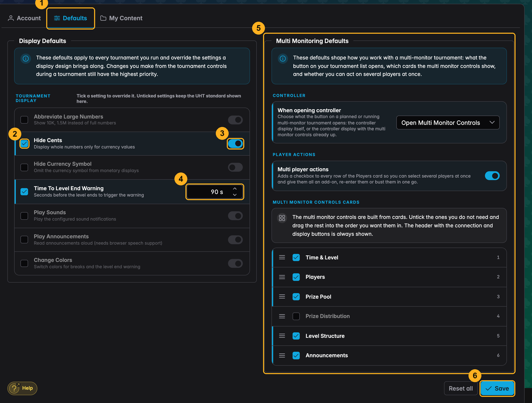This screenshot has height=403, width=532.
Task: Untick the Hide Cents override checkbox
Action: (x=24, y=143)
